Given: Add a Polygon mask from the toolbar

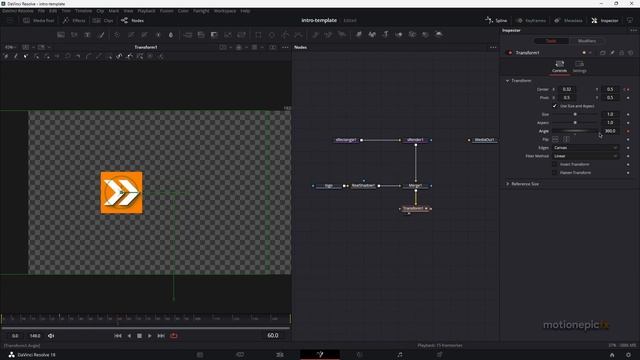Looking at the screenshot, I should (285, 35).
